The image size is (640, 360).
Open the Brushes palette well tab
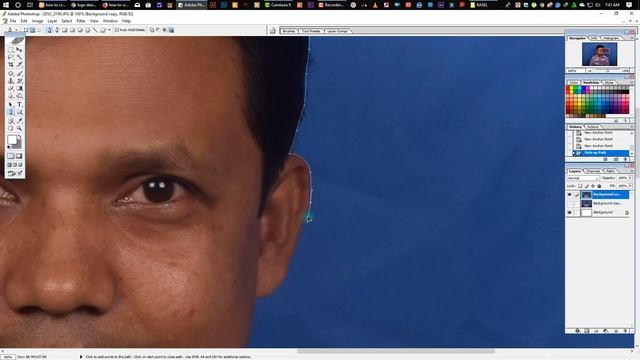click(x=289, y=31)
